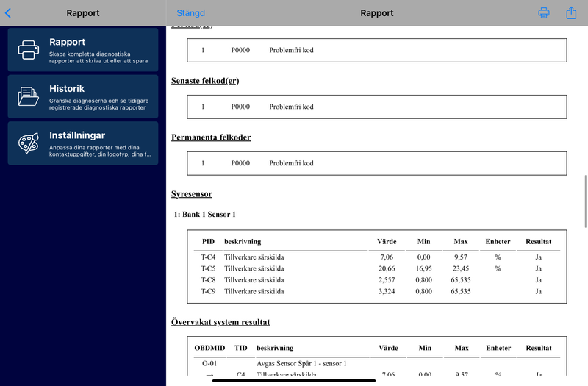
Task: Click the Resultat header in Syresensor table
Action: 539,242
